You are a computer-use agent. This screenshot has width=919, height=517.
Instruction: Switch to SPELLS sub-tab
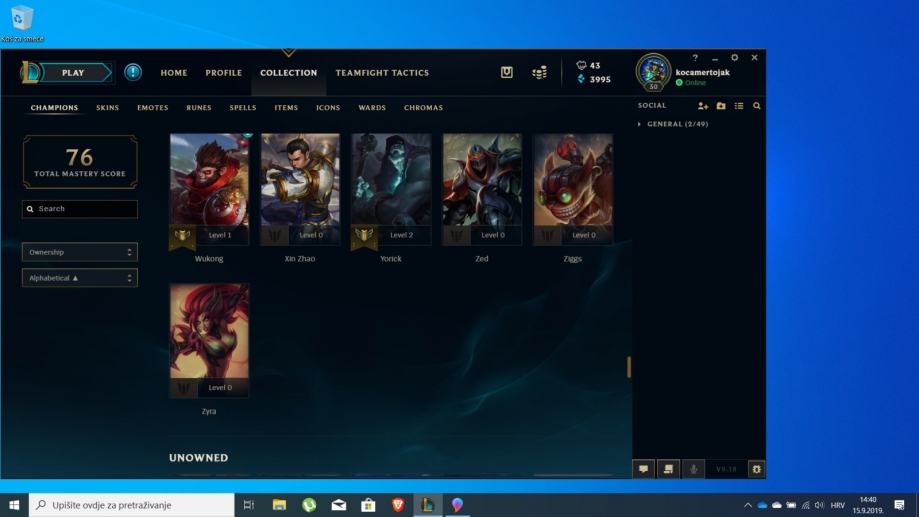pyautogui.click(x=243, y=108)
